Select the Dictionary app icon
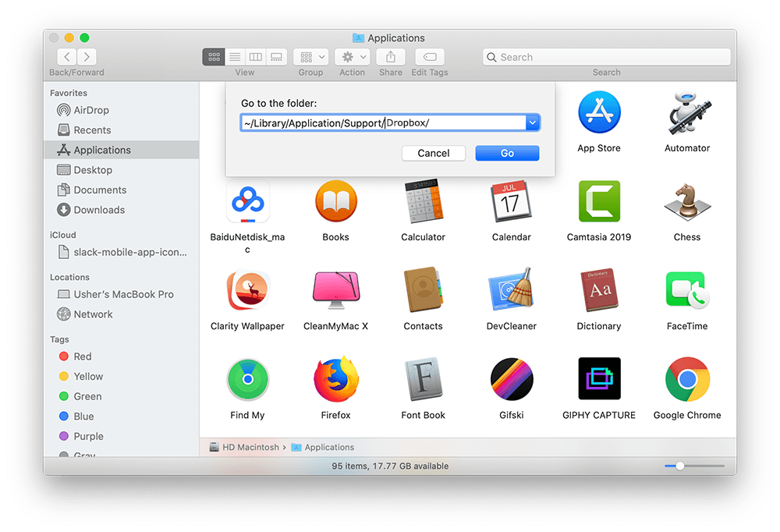 (599, 289)
